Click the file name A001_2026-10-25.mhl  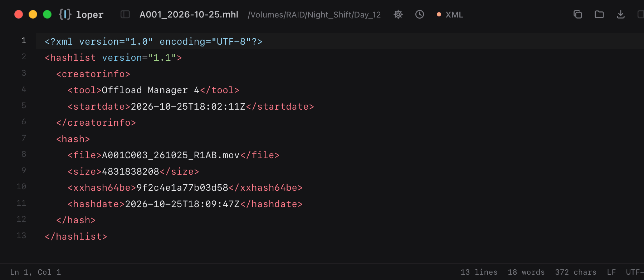click(189, 15)
